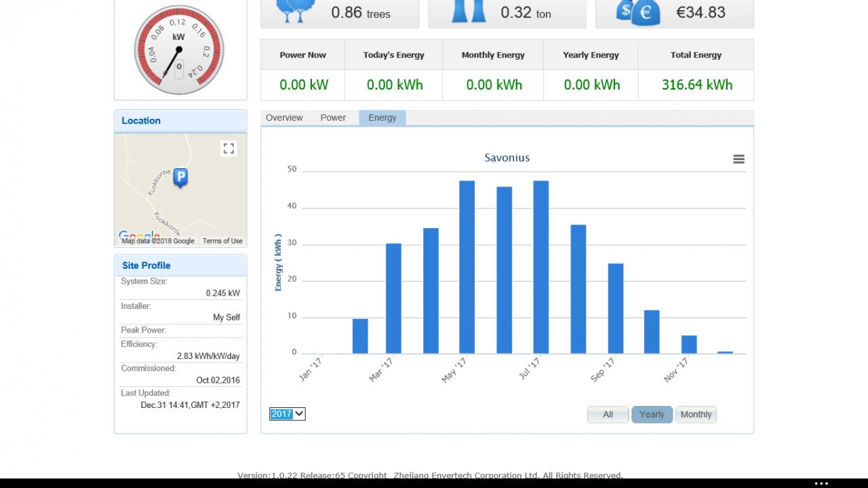Click the March '17 energy bar

(393, 299)
